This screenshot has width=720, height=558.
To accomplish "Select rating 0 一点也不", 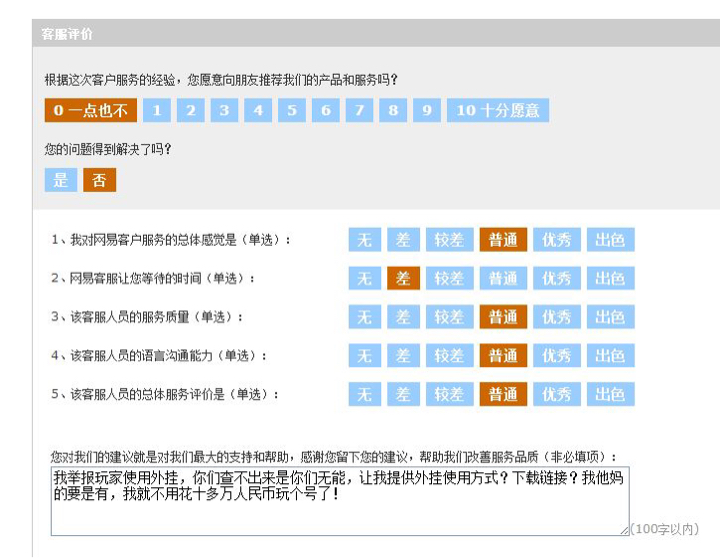I will [x=90, y=110].
